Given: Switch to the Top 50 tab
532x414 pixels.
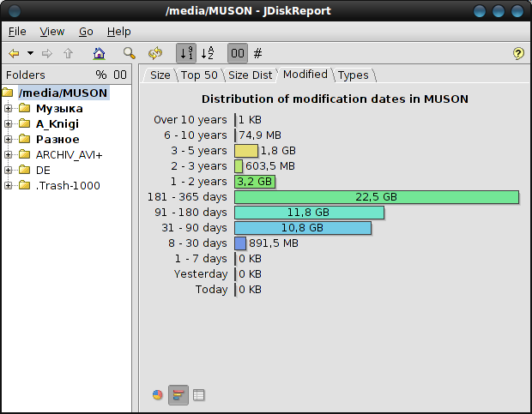Looking at the screenshot, I should coord(199,75).
